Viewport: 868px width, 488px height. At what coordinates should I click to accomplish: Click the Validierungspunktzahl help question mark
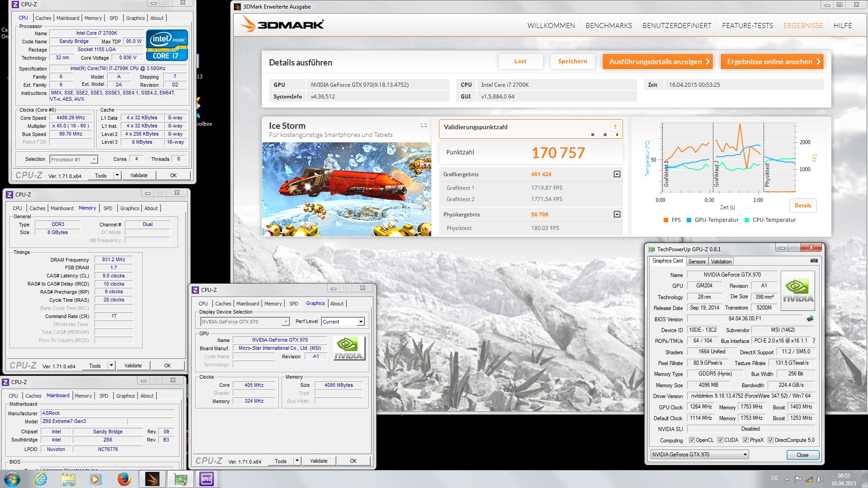click(615, 127)
